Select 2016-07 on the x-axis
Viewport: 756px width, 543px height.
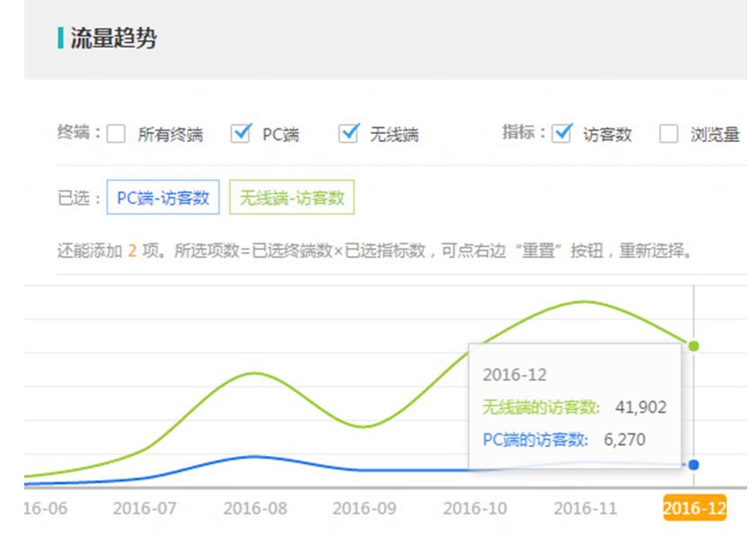(x=145, y=508)
